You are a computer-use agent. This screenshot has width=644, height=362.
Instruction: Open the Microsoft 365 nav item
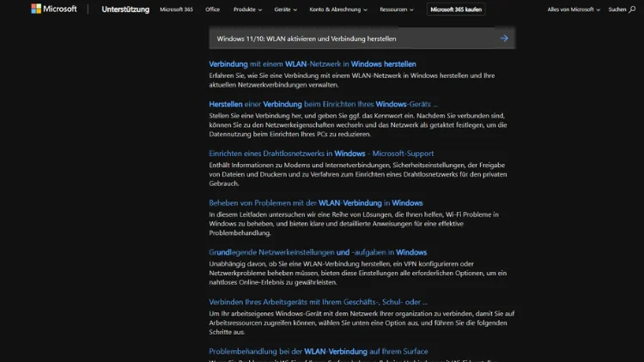[176, 9]
